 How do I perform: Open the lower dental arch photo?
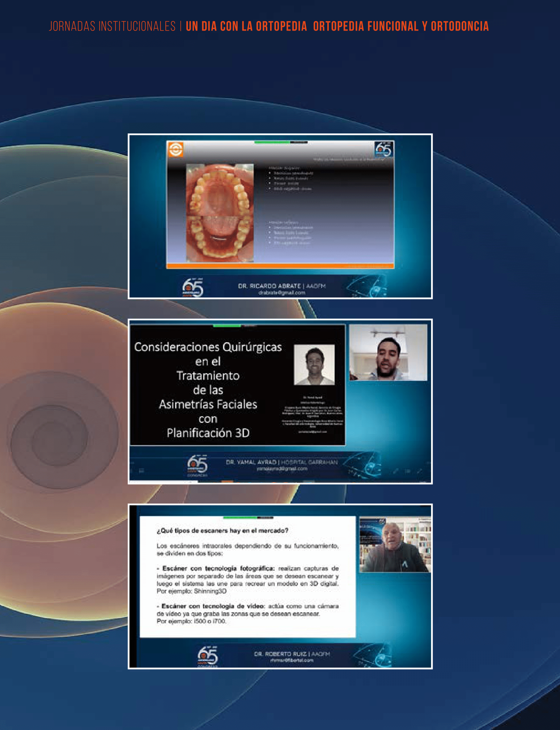coord(220,238)
